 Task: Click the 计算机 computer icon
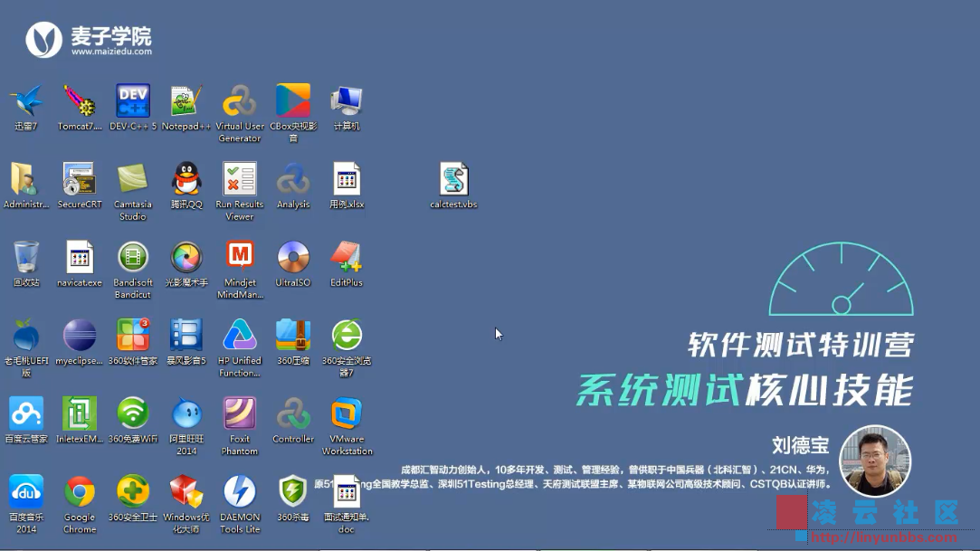[x=347, y=100]
